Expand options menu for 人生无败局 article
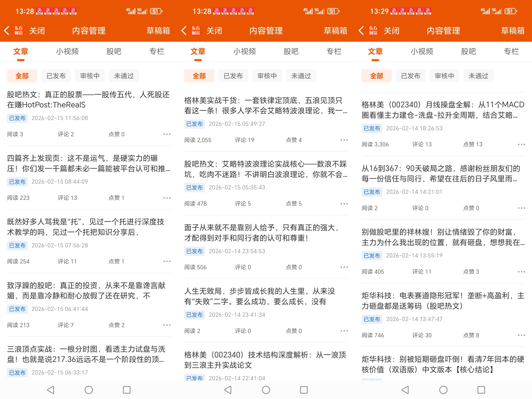Screen dimensions: 532x399 pyautogui.click(x=344, y=331)
